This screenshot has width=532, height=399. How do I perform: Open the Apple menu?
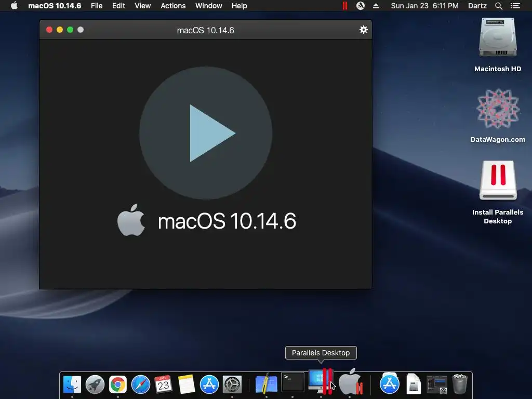[x=14, y=6]
